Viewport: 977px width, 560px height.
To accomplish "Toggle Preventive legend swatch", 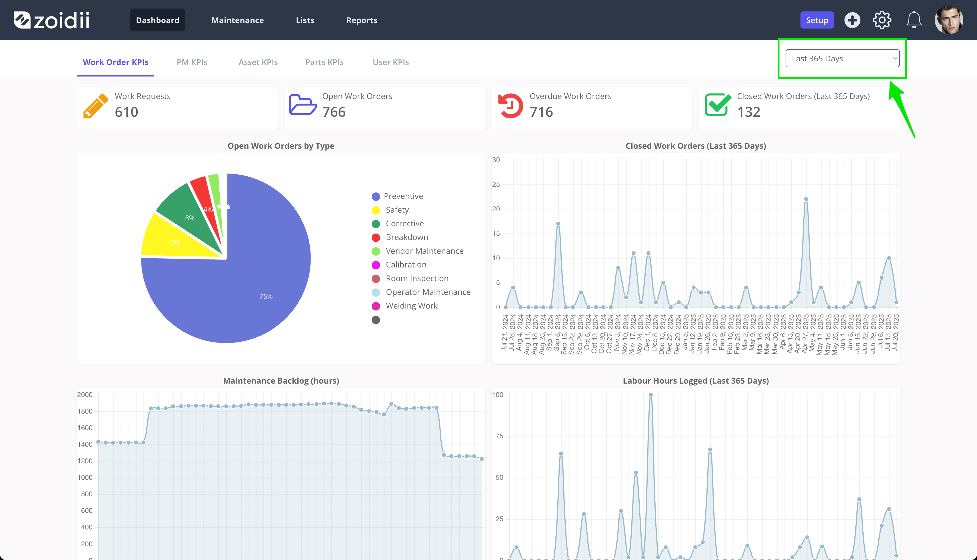I will pyautogui.click(x=376, y=197).
